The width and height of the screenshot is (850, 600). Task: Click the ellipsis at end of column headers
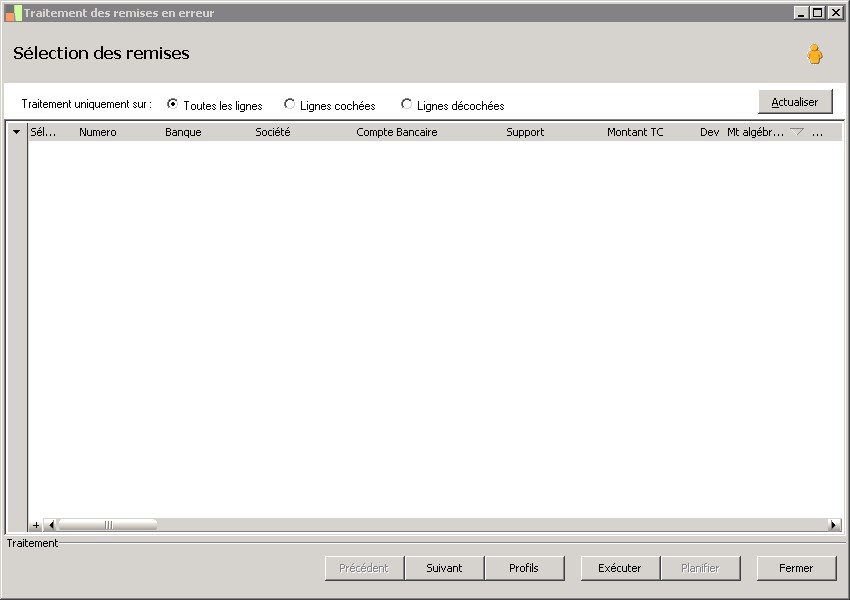coord(817,132)
